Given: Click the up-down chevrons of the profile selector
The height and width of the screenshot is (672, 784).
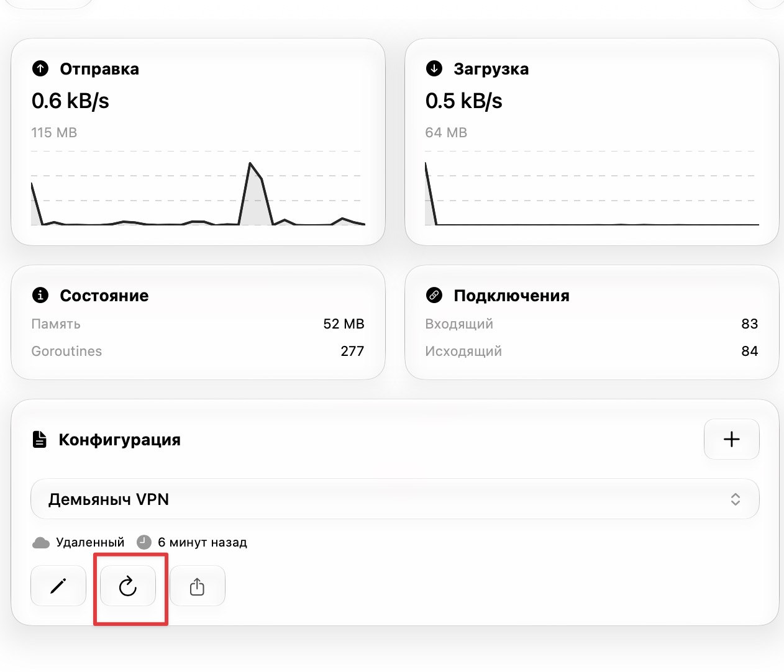Looking at the screenshot, I should (x=736, y=499).
